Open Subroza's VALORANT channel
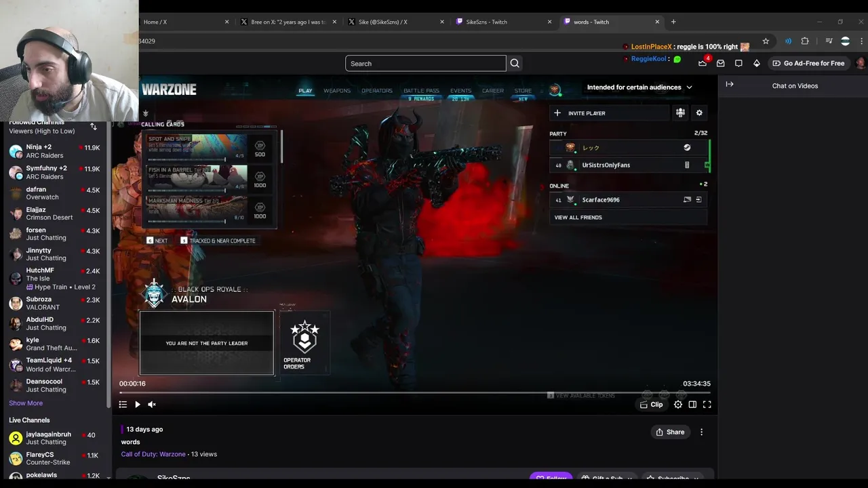Image resolution: width=868 pixels, height=488 pixels. pyautogui.click(x=54, y=303)
